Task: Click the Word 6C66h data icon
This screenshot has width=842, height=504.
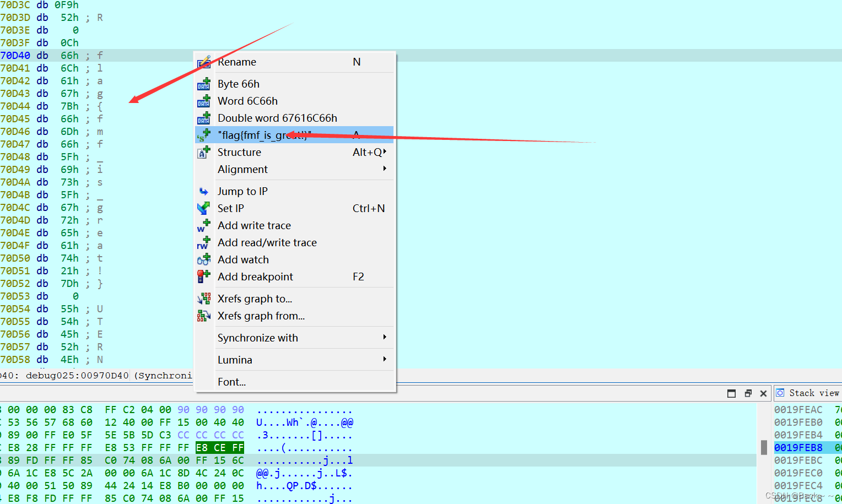Action: (204, 101)
